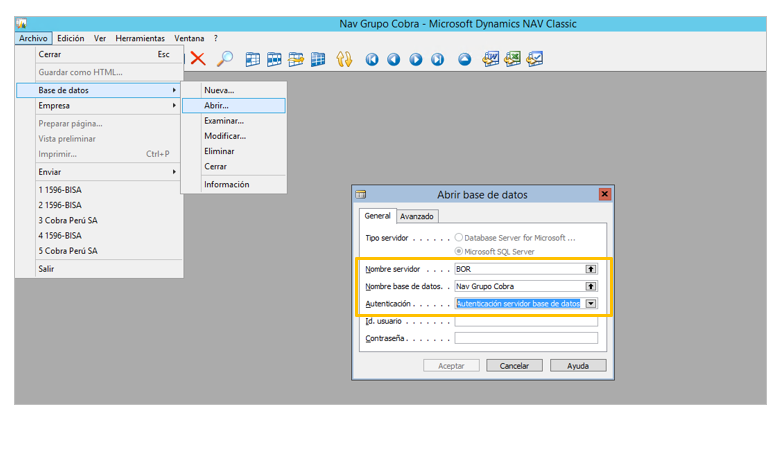Send to Microsoft Word icon
Viewport: 782px width, 454px height.
click(x=491, y=59)
